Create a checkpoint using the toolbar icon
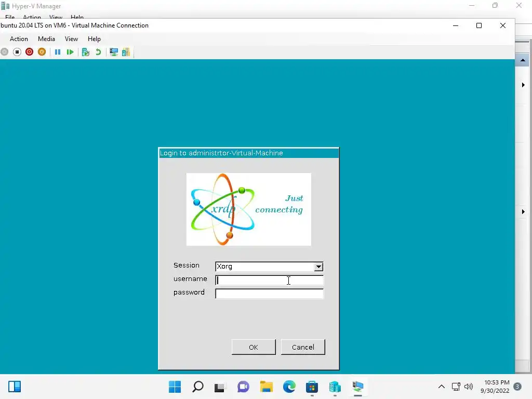 (x=86, y=52)
